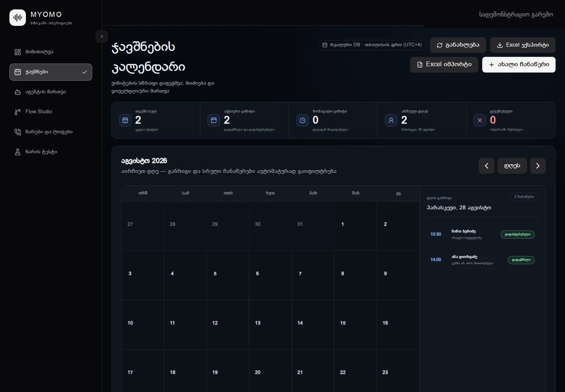Select day 22 in the calendar grid
The width and height of the screenshot is (565, 392).
pos(355,371)
